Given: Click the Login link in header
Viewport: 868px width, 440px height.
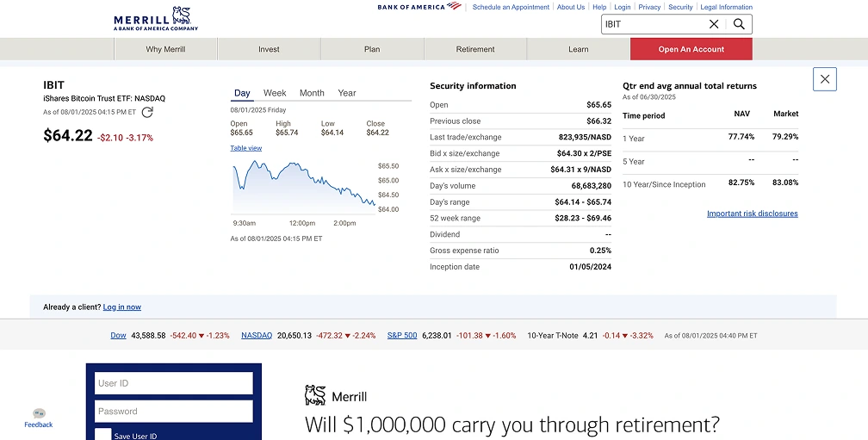Looking at the screenshot, I should pos(623,7).
